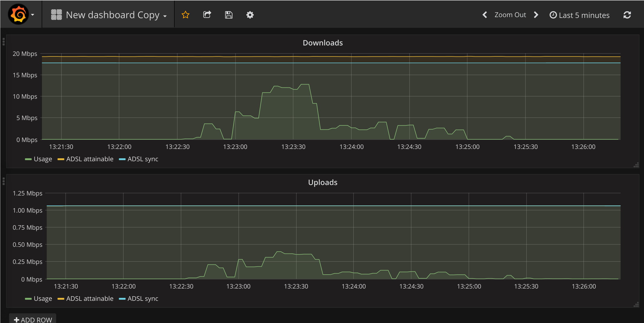Toggle ADSL sync series in Uploads legend

[143, 299]
